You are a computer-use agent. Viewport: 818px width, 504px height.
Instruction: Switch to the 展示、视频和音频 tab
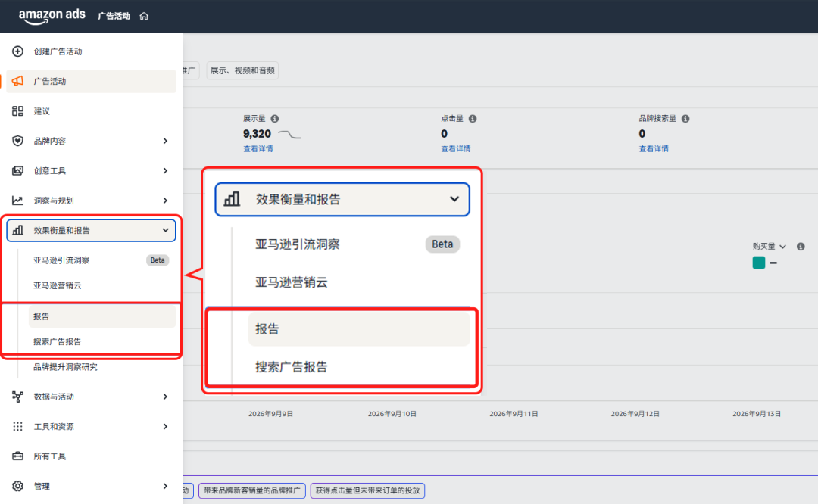coord(242,70)
